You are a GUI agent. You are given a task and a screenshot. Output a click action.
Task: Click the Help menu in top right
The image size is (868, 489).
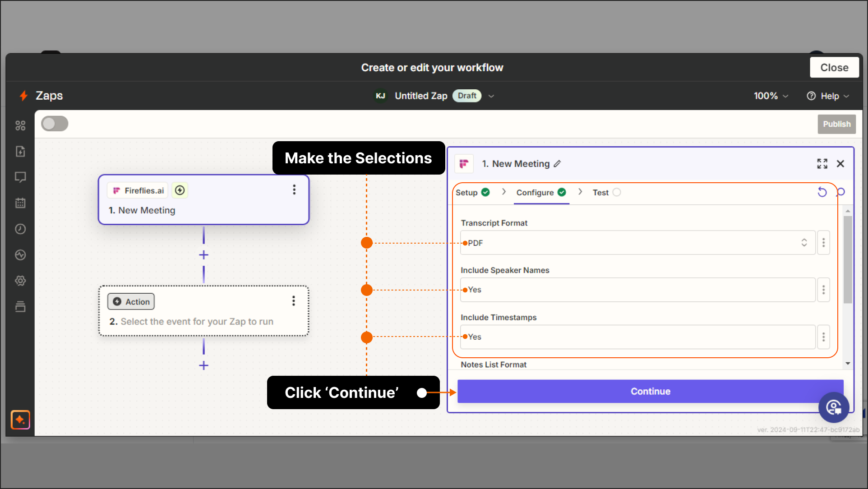829,96
